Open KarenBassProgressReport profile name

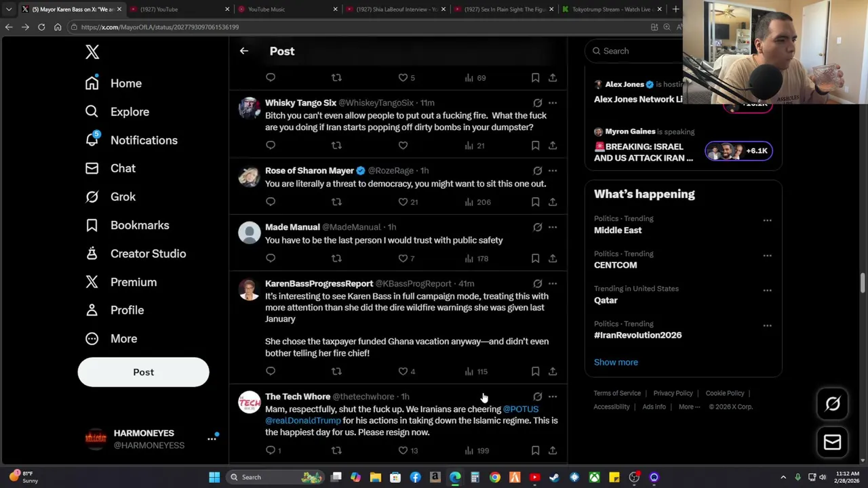tap(319, 283)
